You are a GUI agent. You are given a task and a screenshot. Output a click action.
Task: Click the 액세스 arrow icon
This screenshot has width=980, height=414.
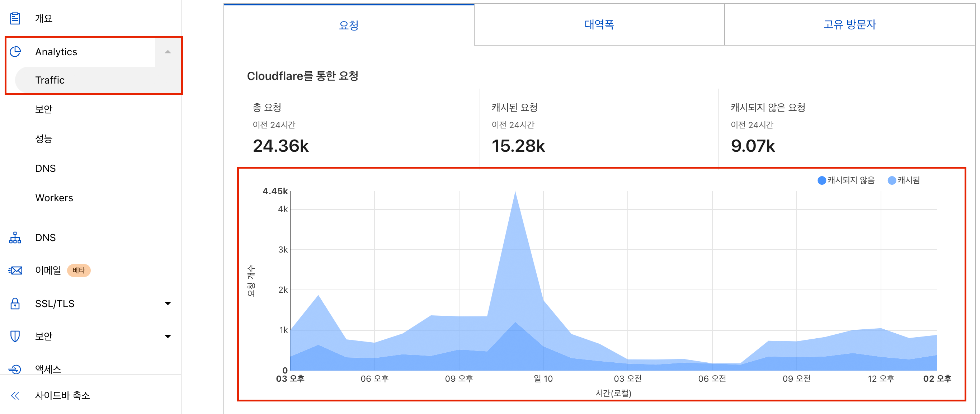tap(15, 369)
